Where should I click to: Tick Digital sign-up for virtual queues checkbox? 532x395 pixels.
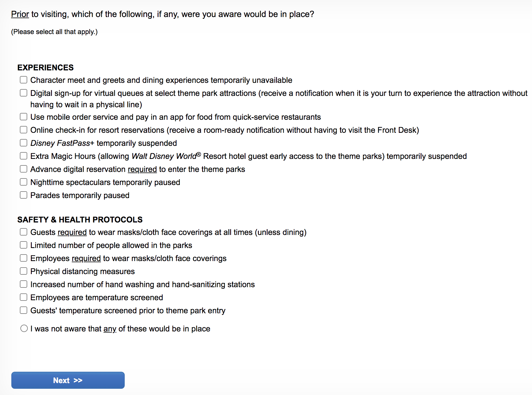[24, 93]
